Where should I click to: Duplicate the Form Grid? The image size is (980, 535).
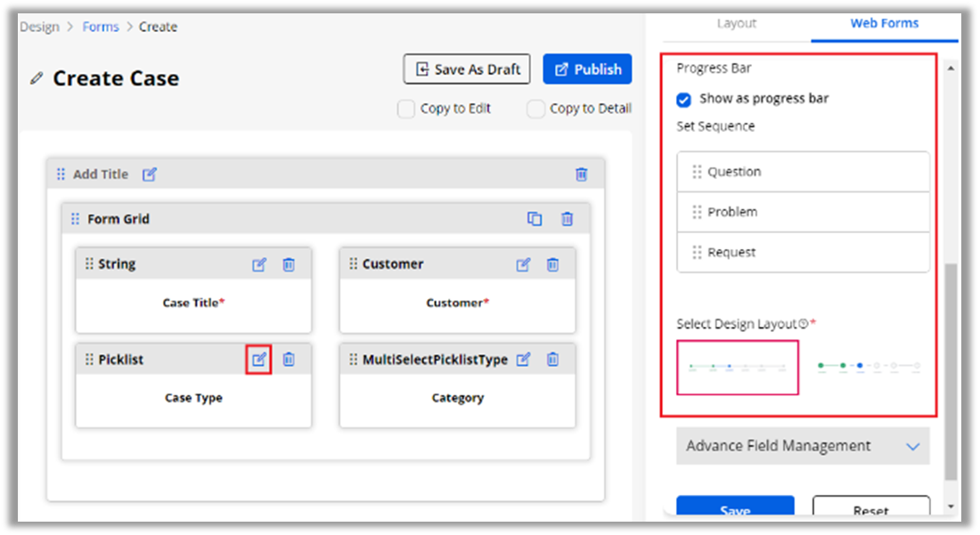pyautogui.click(x=535, y=219)
